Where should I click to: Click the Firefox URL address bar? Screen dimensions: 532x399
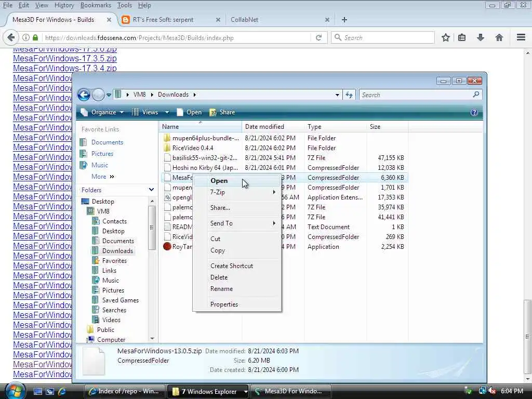pyautogui.click(x=177, y=37)
